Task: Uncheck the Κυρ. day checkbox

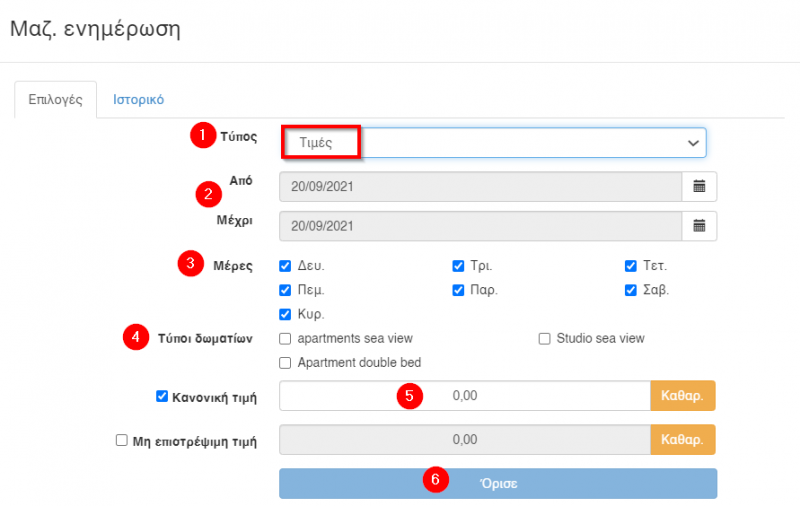Action: [286, 314]
